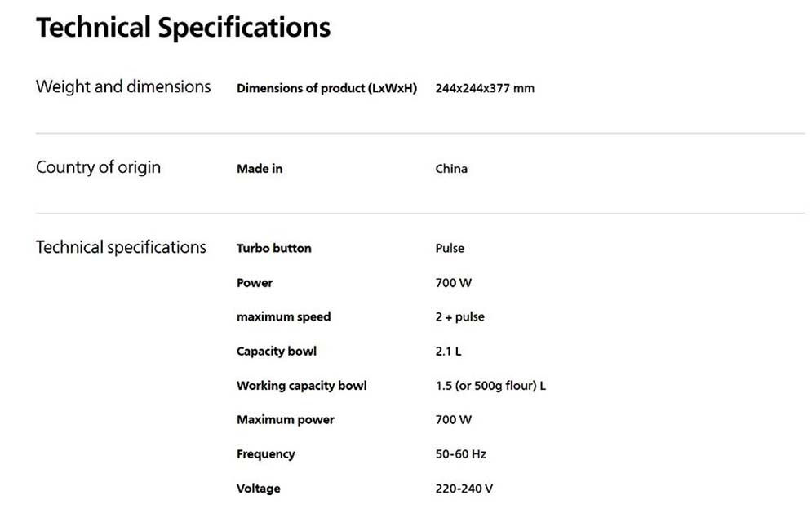
Task: Click the maximum speed label
Action: 283,316
